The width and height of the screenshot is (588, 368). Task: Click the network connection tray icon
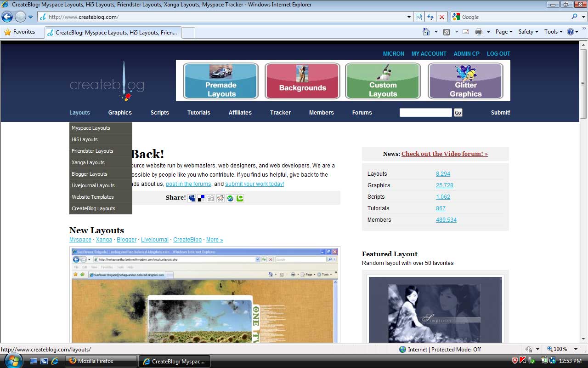[x=553, y=361]
